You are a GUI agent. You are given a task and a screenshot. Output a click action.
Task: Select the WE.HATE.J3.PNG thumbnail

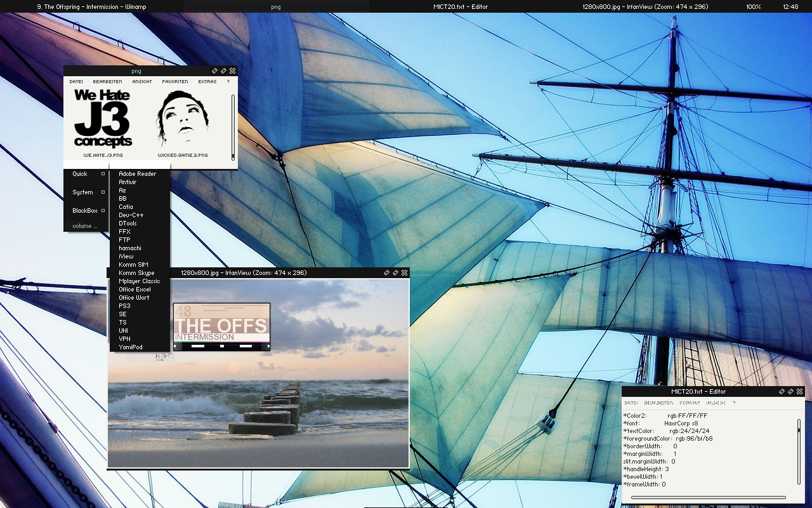(x=103, y=123)
